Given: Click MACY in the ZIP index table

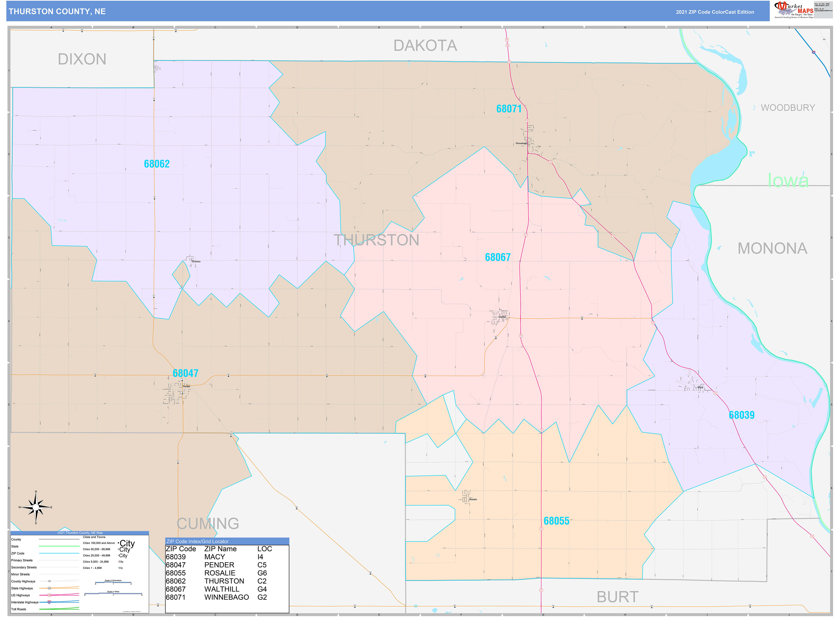Looking at the screenshot, I should [x=215, y=557].
